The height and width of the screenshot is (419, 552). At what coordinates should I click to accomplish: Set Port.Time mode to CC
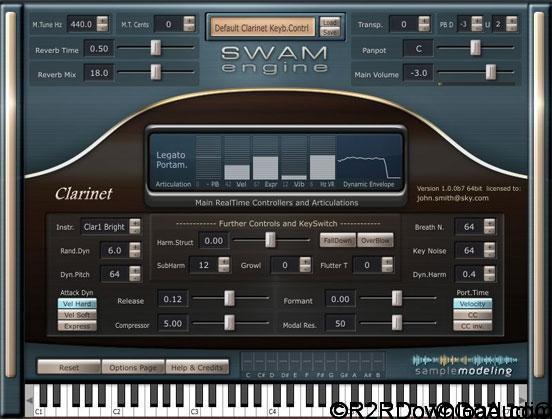coord(472,315)
